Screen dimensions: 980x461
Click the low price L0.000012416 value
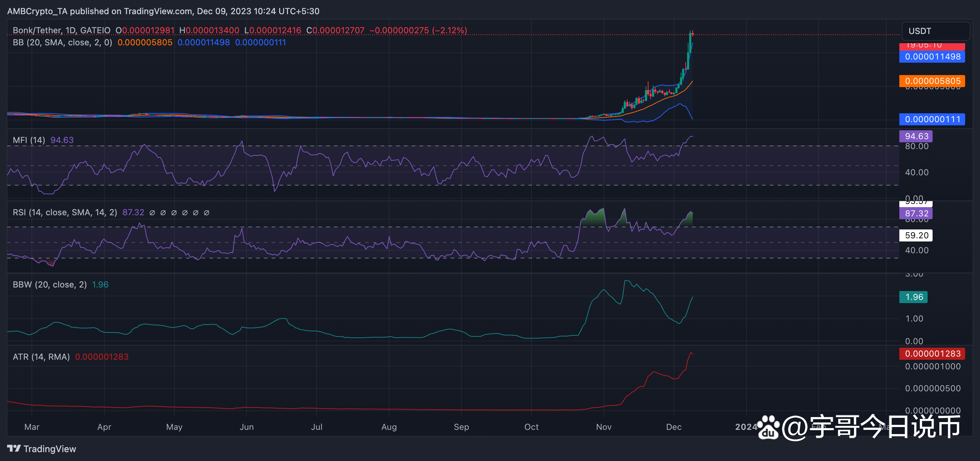pyautogui.click(x=273, y=30)
